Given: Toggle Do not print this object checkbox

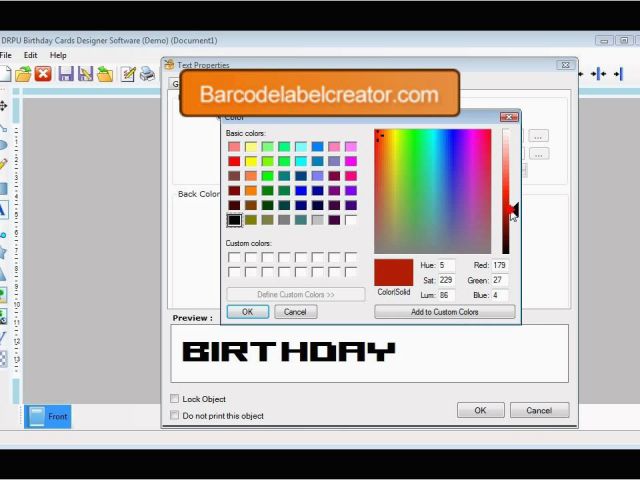Looking at the screenshot, I should (x=175, y=416).
